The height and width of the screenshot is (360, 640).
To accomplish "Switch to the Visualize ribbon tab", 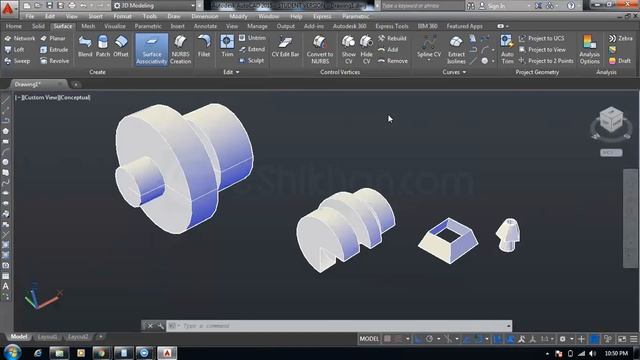I will coord(115,26).
